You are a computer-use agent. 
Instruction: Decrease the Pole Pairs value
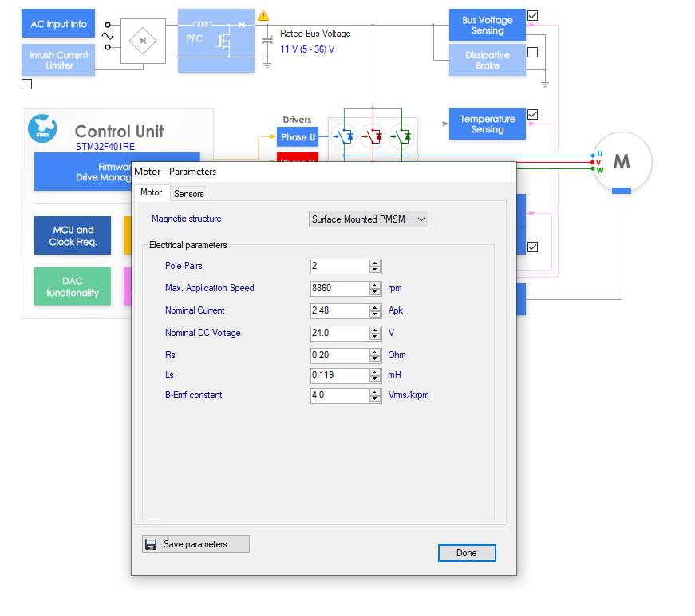[x=375, y=270]
